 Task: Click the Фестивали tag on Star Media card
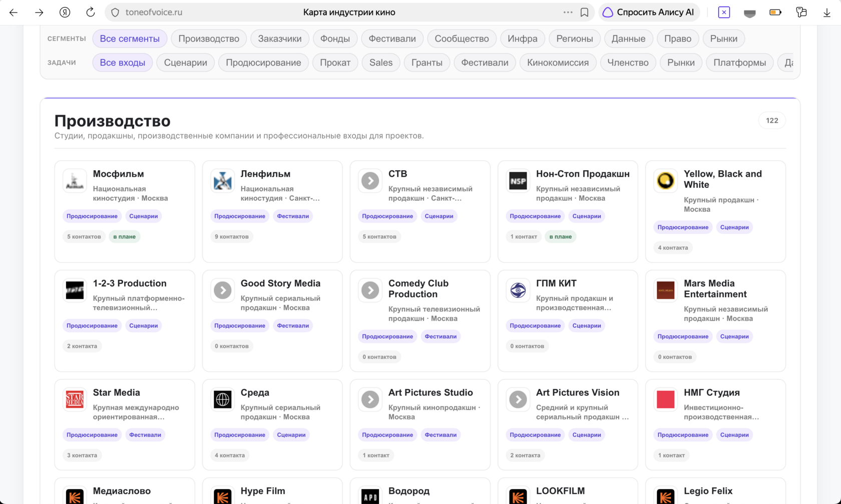[145, 435]
